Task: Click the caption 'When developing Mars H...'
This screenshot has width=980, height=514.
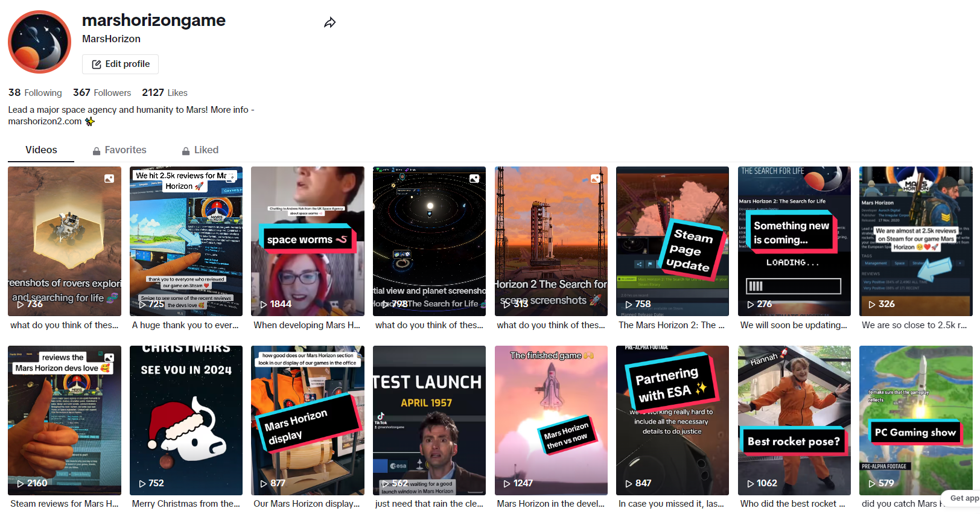Action: pos(307,325)
